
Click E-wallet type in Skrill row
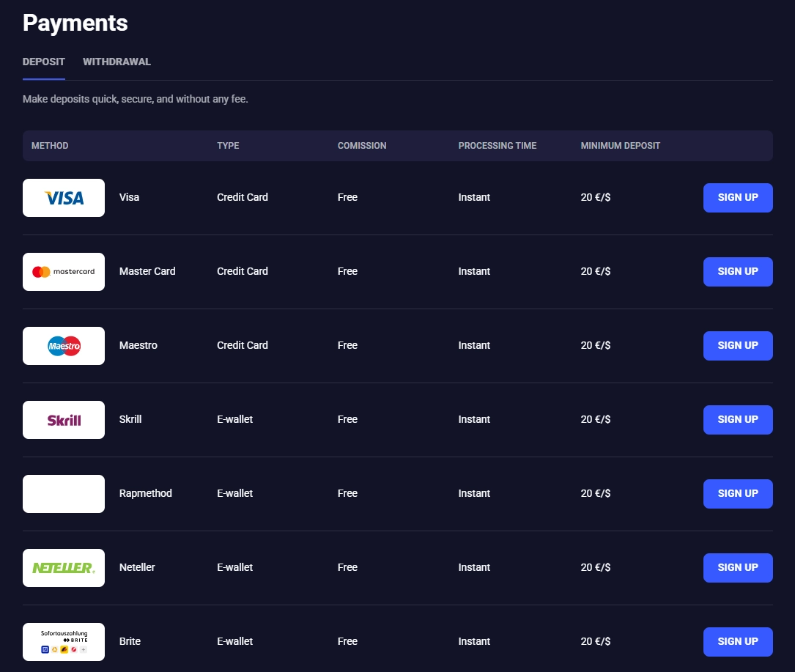point(234,419)
